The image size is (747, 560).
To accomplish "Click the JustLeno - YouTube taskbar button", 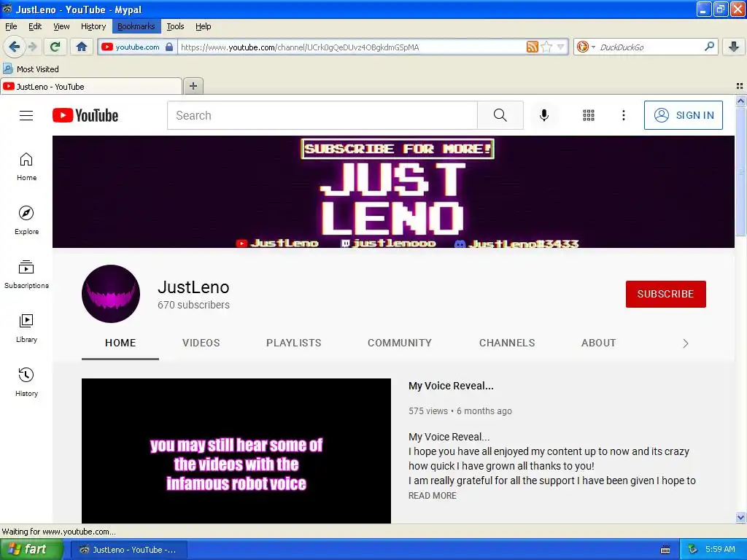I will [128, 550].
